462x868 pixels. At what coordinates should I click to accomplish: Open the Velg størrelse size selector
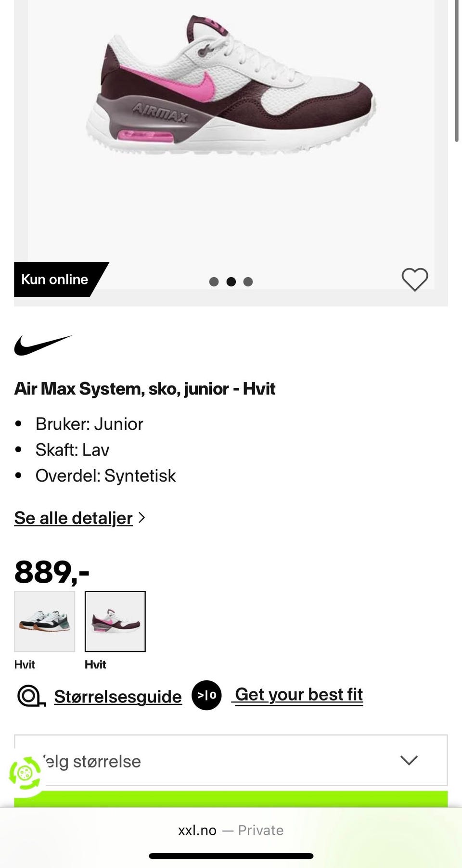[x=231, y=760]
